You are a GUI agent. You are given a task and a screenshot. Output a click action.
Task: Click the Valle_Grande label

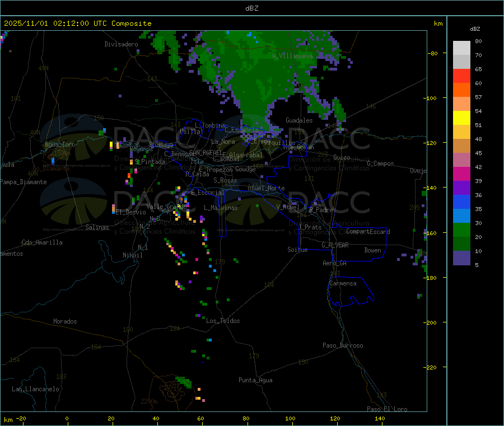[x=166, y=207]
